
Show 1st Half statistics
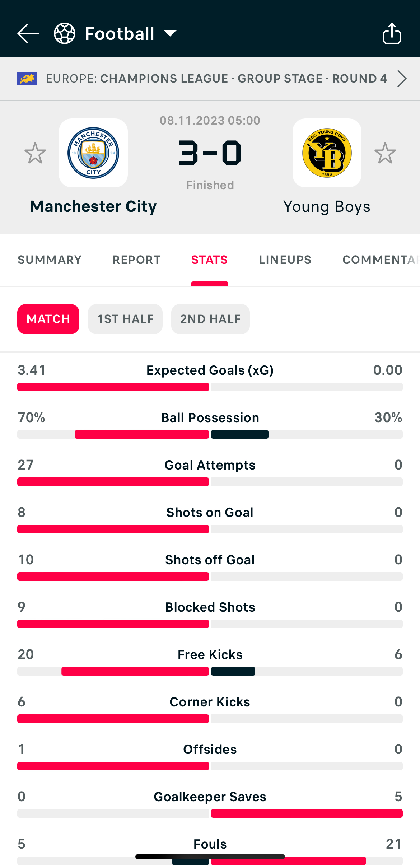(x=125, y=319)
